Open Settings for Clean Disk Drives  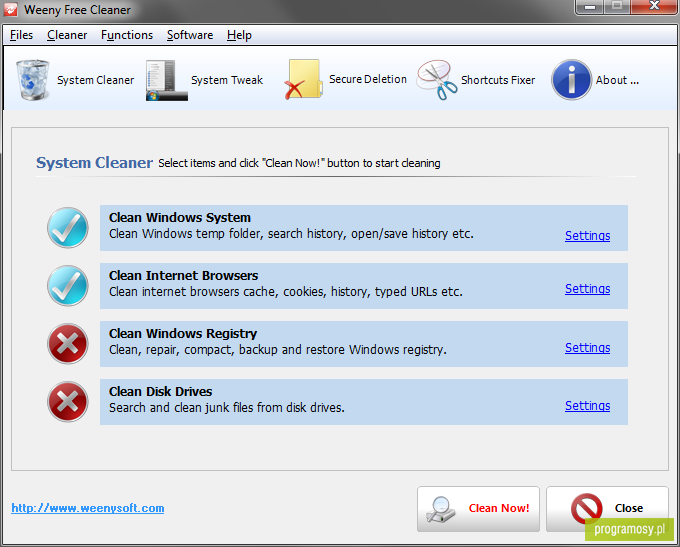tap(588, 406)
